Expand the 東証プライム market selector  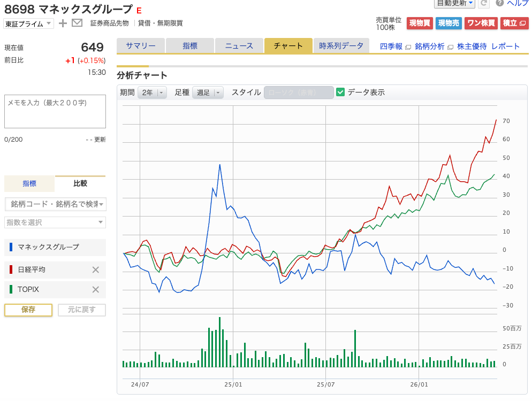coord(28,24)
